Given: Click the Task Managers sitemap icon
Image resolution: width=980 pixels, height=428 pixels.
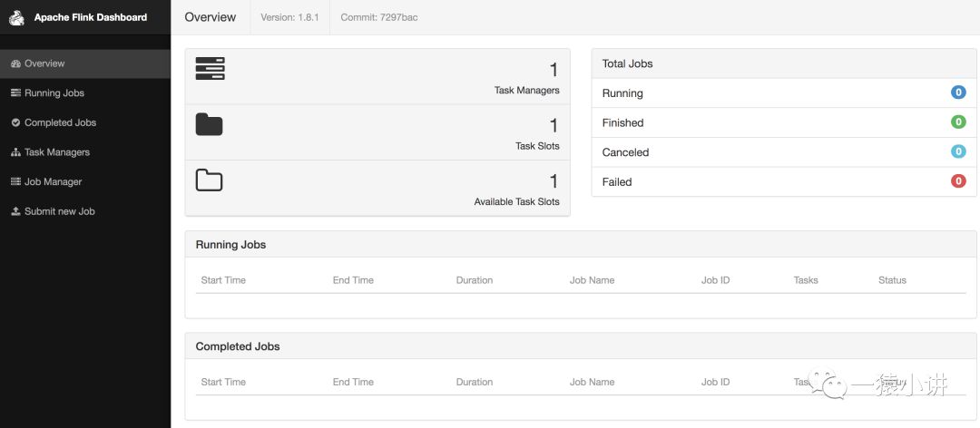Looking at the screenshot, I should (x=16, y=152).
